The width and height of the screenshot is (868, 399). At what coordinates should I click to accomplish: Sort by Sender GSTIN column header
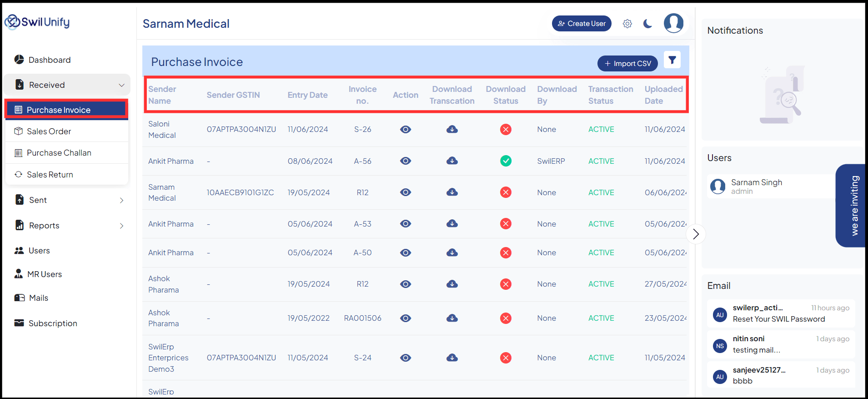233,95
